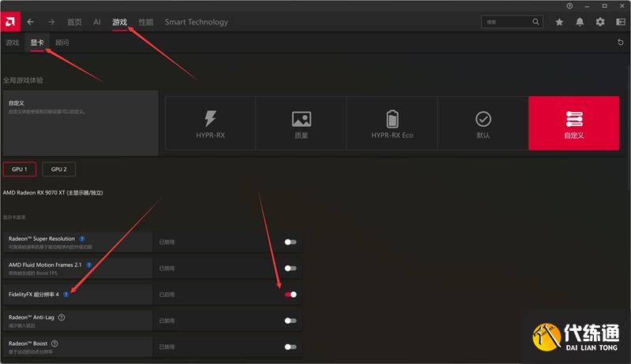
Task: Open AMD Fluid Motion Frames help icon
Action: 89,265
